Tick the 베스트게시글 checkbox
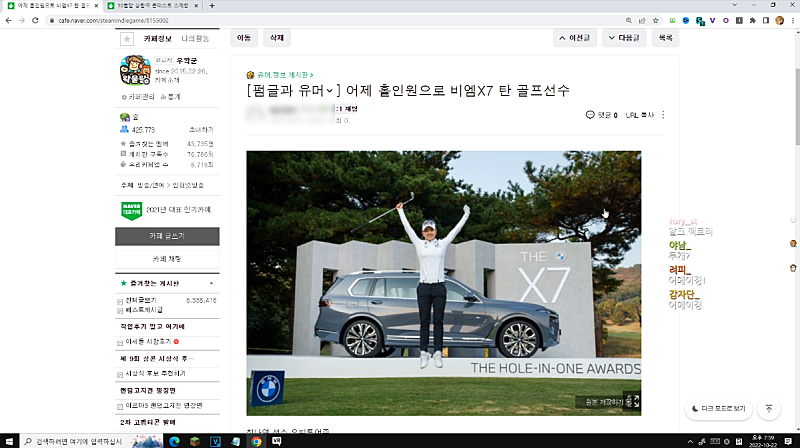The image size is (800, 448). click(121, 311)
